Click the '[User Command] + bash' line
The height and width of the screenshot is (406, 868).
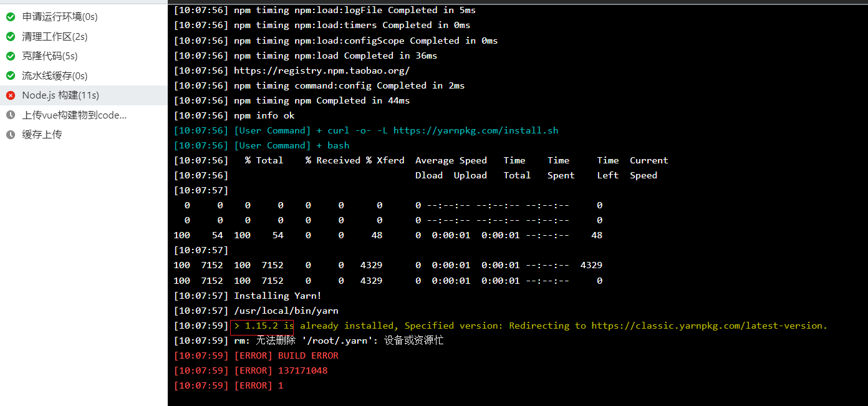261,145
